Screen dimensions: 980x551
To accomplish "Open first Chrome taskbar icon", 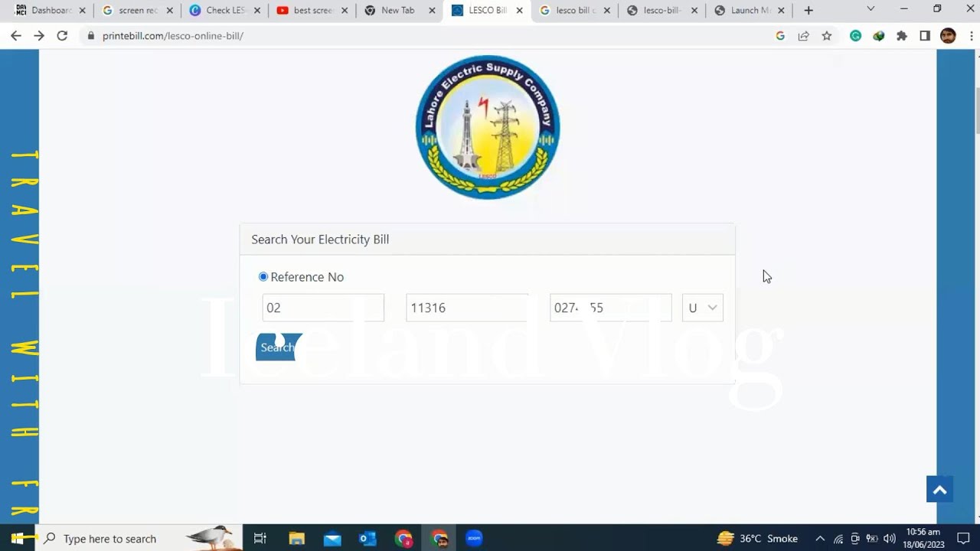I will pos(403,538).
